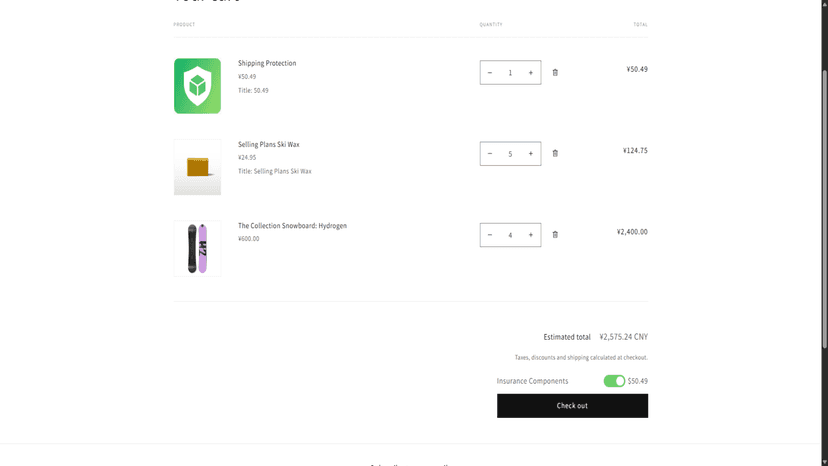
Task: Click the Shipping Protection shield thumbnail
Action: click(197, 86)
